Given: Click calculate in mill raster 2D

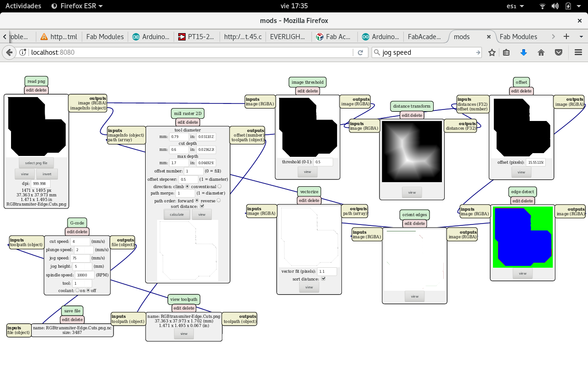Looking at the screenshot, I should [x=177, y=214].
